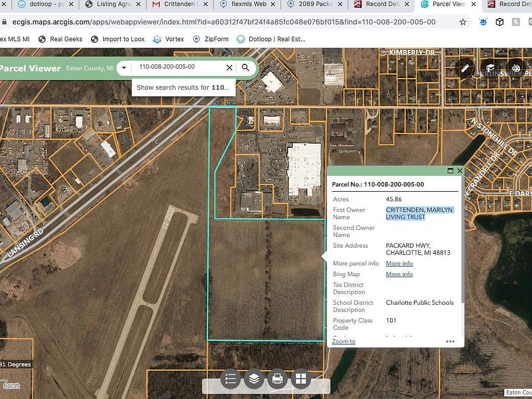Viewport: 532px width, 399px height.
Task: Select 'Show search results for 110...' suggestion
Action: [x=183, y=88]
